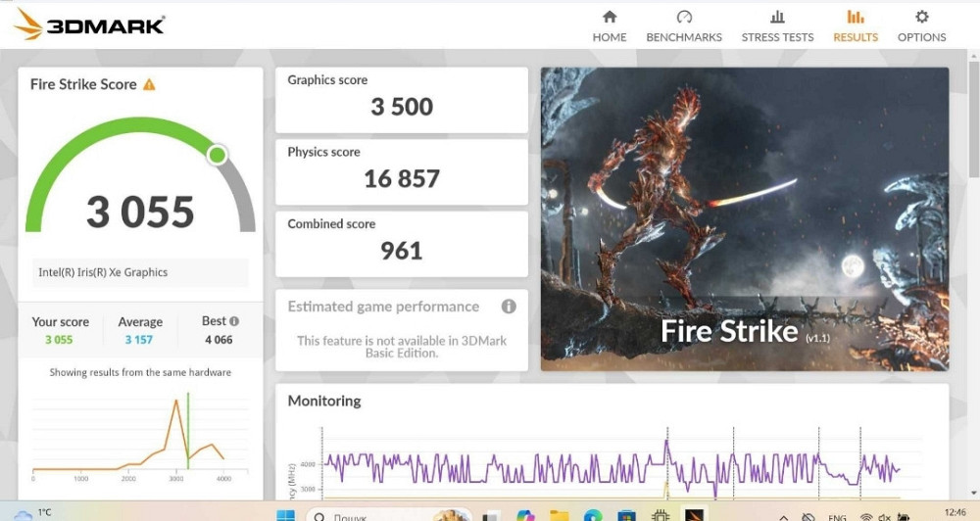
Task: Open File Explorer from the taskbar
Action: pos(560,515)
